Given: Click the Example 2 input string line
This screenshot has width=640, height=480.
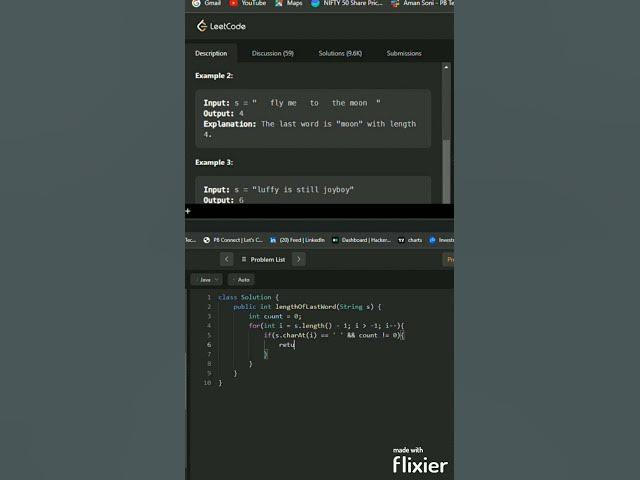Looking at the screenshot, I should point(292,103).
